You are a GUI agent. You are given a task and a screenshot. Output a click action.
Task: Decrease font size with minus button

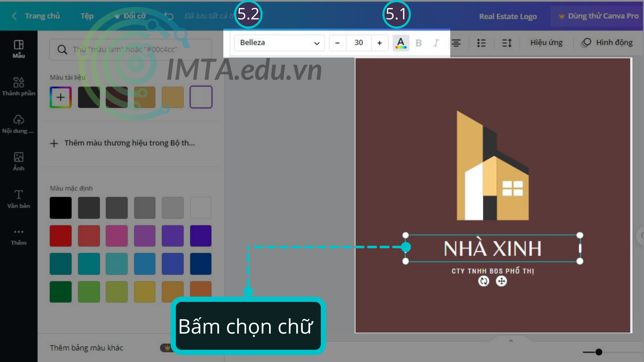[337, 43]
